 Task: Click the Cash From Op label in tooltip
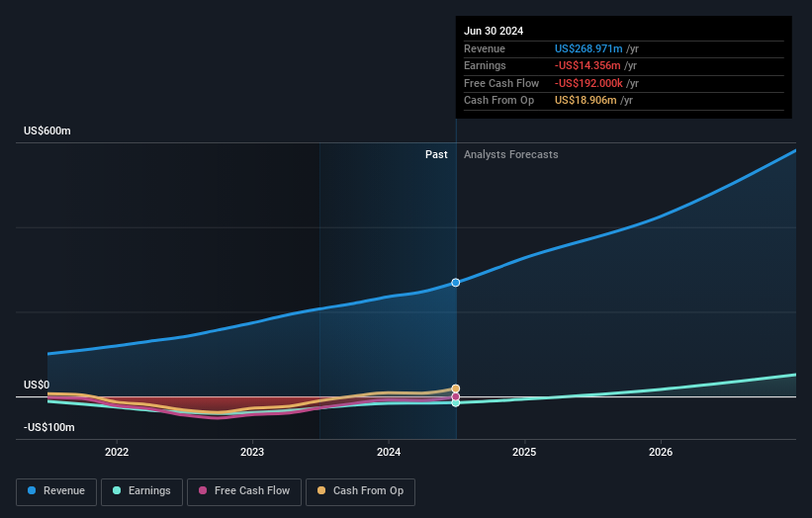tap(498, 101)
